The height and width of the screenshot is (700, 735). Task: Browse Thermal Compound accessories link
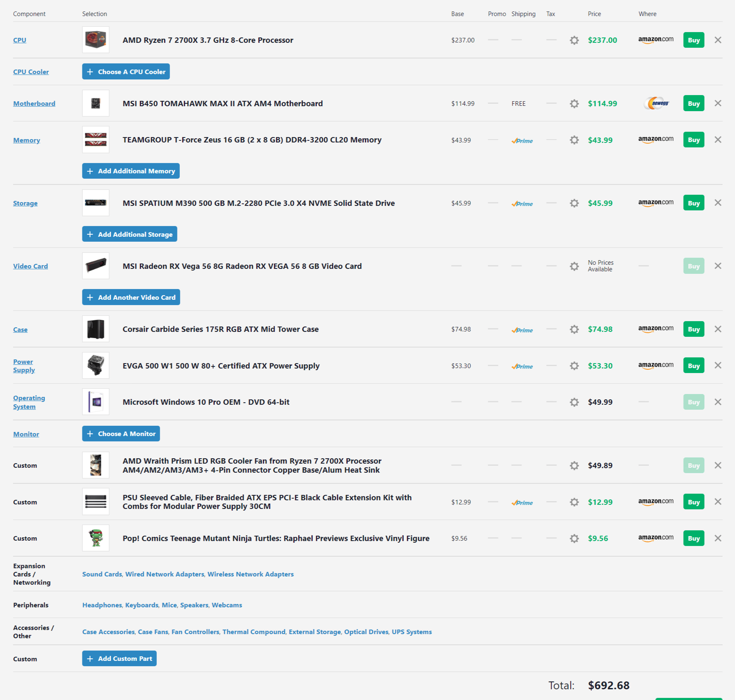(x=254, y=632)
